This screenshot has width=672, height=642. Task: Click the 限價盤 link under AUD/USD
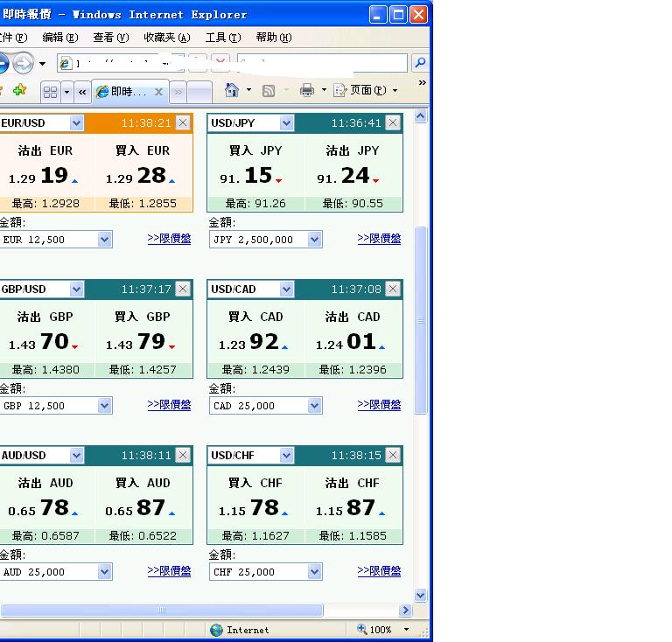point(169,571)
